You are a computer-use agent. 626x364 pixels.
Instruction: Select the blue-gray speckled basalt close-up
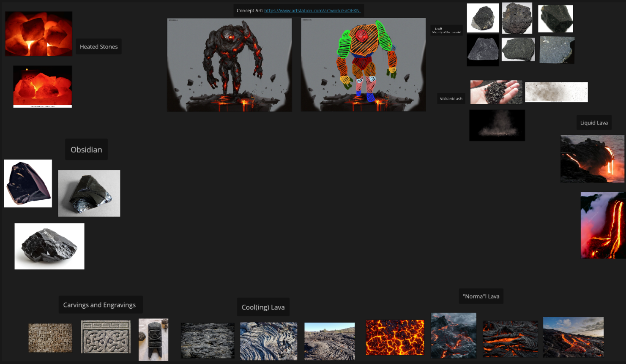(x=557, y=50)
